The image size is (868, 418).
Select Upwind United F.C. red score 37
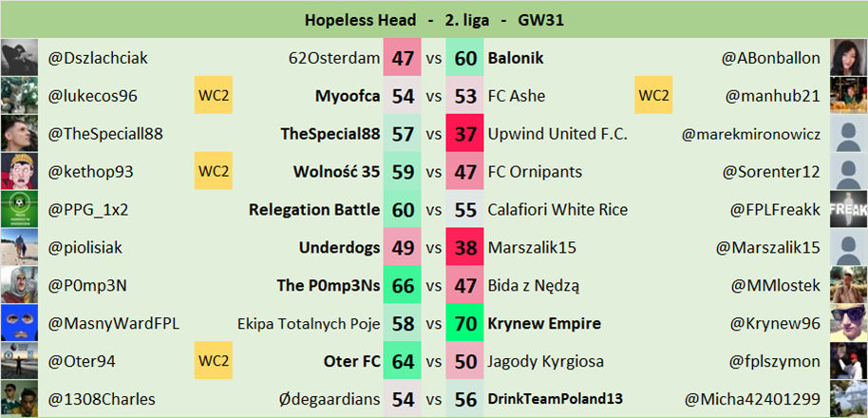pyautogui.click(x=465, y=133)
